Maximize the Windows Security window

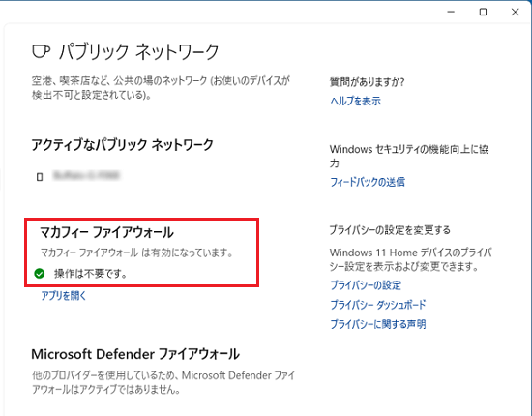coord(483,12)
